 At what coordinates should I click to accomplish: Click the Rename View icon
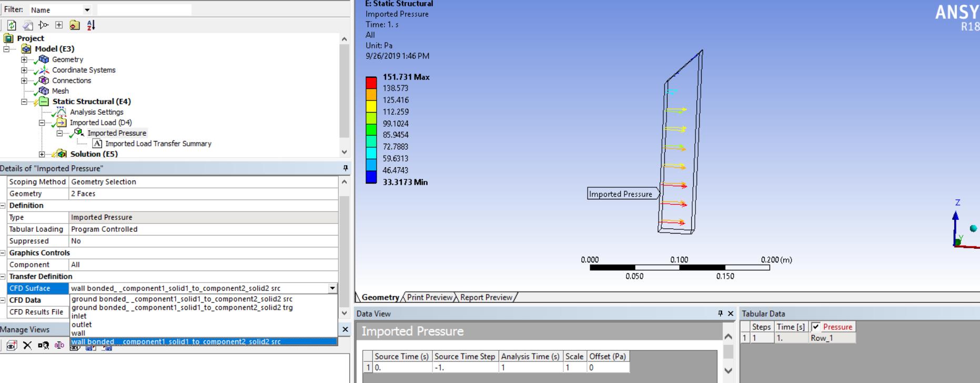pos(59,345)
